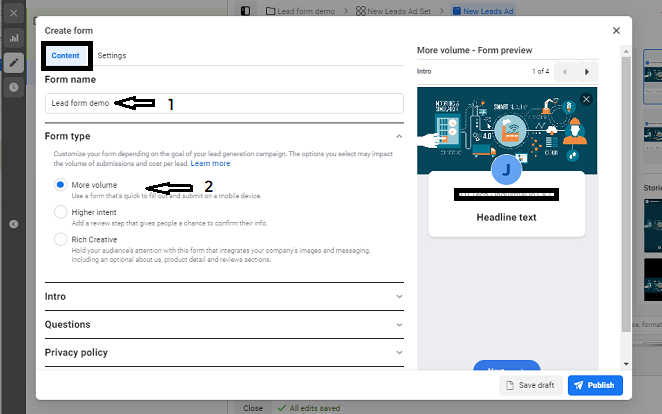Click the left sidebar X icon

pos(14,13)
